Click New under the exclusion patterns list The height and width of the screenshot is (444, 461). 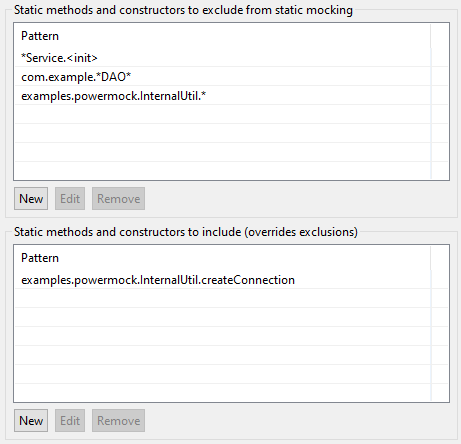click(31, 199)
